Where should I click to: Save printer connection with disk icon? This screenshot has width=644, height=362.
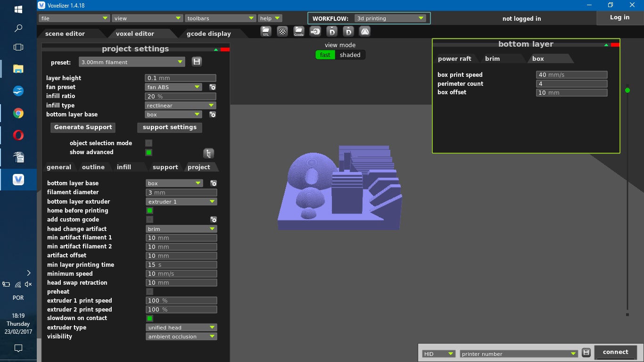tap(586, 353)
